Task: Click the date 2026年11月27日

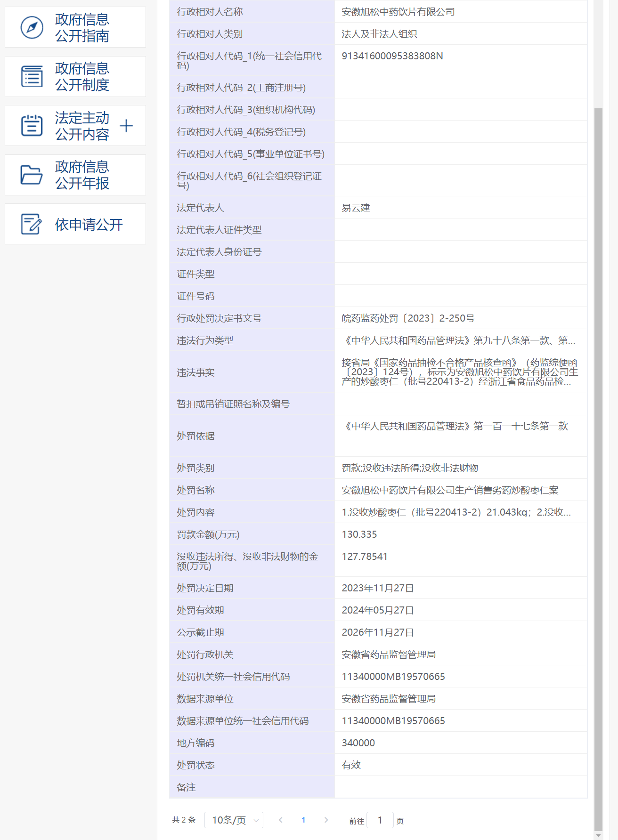Action: (x=378, y=632)
